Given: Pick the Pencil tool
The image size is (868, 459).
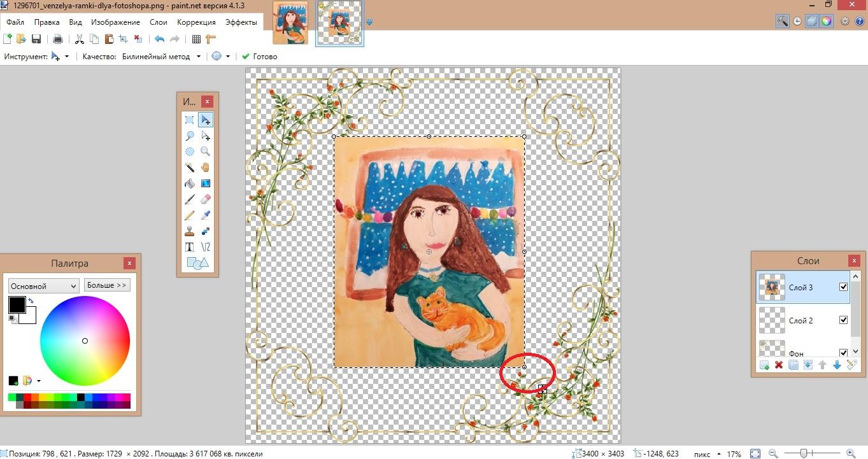Looking at the screenshot, I should pos(189,215).
